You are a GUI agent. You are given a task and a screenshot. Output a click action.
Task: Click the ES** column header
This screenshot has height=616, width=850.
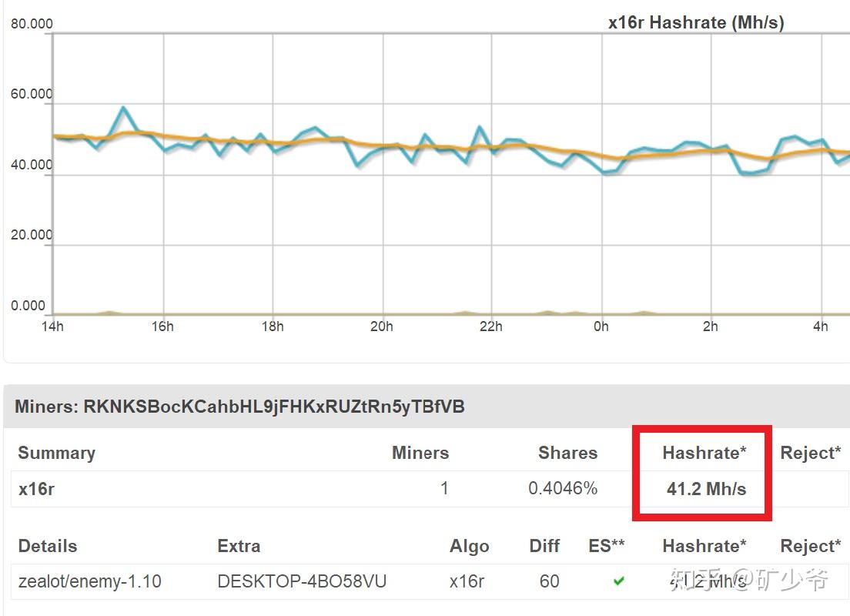pos(607,546)
